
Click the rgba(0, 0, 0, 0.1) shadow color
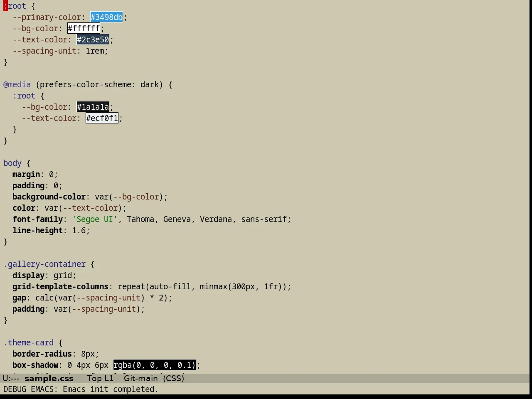point(154,365)
